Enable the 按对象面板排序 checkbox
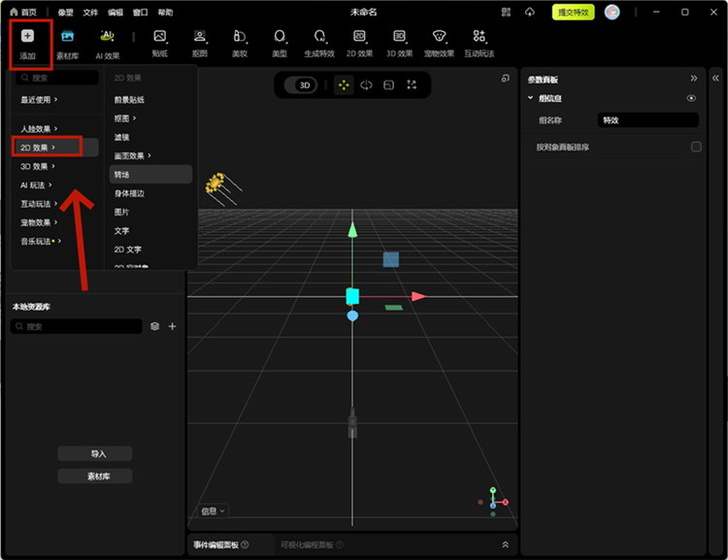This screenshot has height=560, width=728. 696,148
